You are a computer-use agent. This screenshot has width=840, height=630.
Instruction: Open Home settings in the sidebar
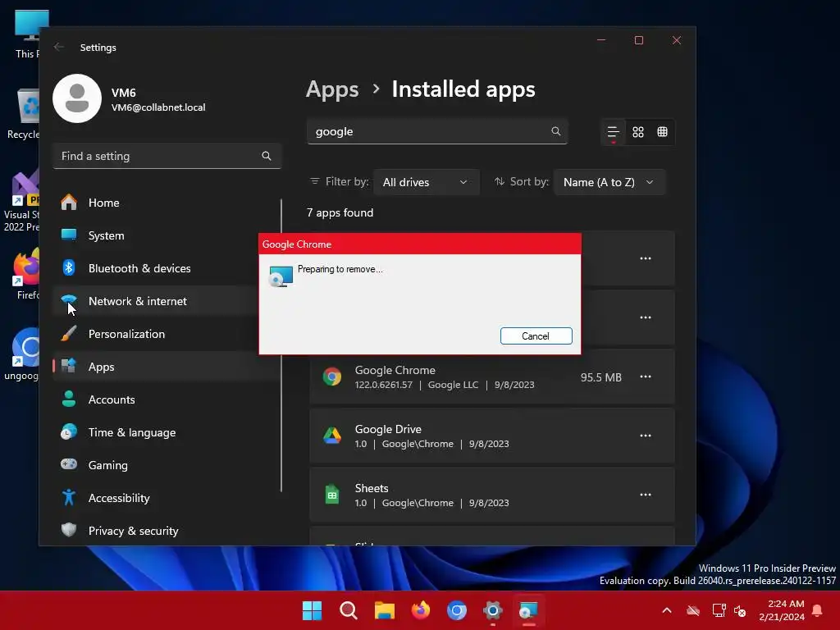tap(166, 203)
